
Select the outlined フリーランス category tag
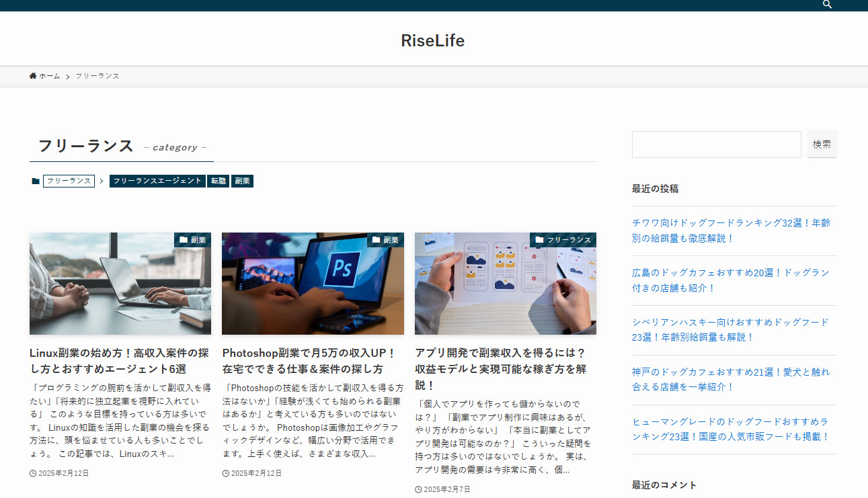69,181
